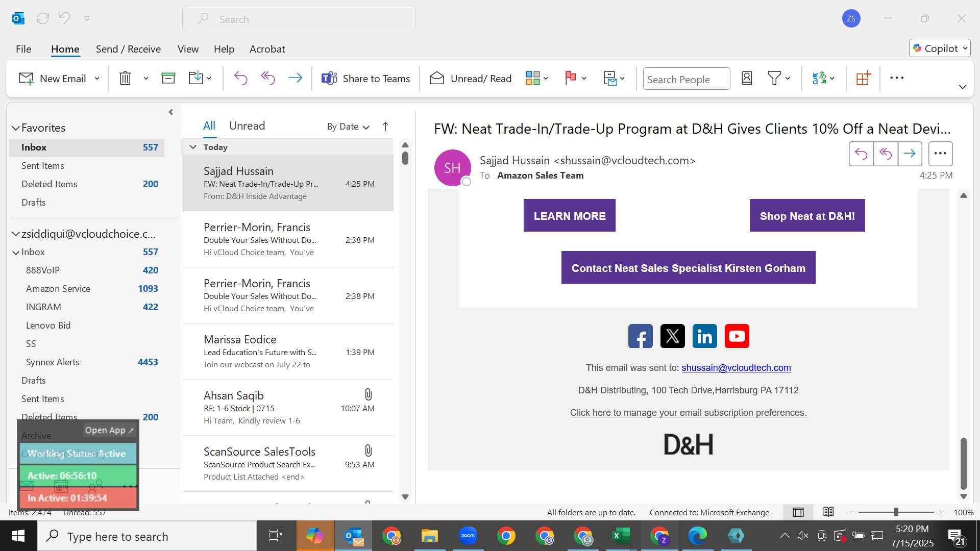Show Unread messages tab
Image resolution: width=980 pixels, height=551 pixels.
247,126
